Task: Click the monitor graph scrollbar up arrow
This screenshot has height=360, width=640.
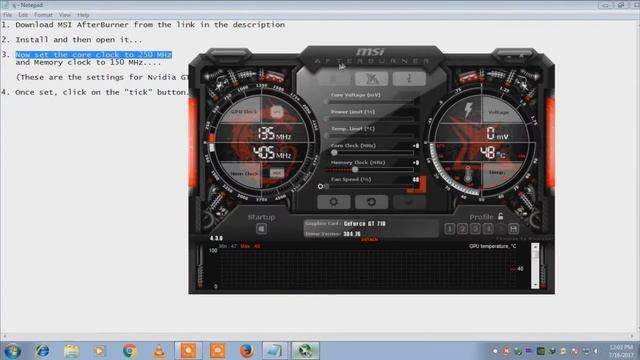Action: point(535,247)
